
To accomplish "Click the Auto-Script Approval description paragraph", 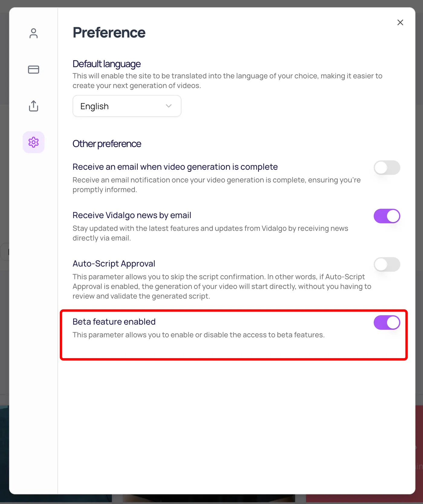I will point(222,286).
